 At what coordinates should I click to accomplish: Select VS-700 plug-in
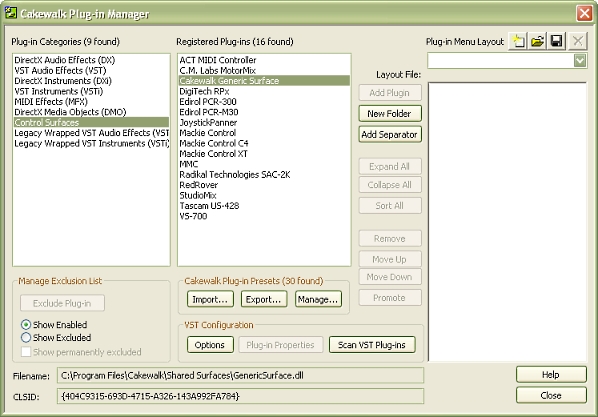pyautogui.click(x=264, y=216)
